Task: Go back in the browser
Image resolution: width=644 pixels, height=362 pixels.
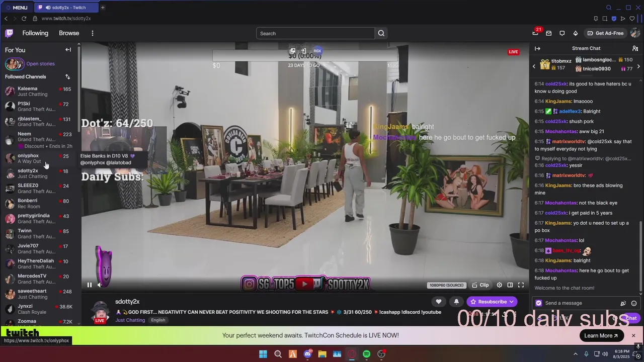Action: [6, 19]
